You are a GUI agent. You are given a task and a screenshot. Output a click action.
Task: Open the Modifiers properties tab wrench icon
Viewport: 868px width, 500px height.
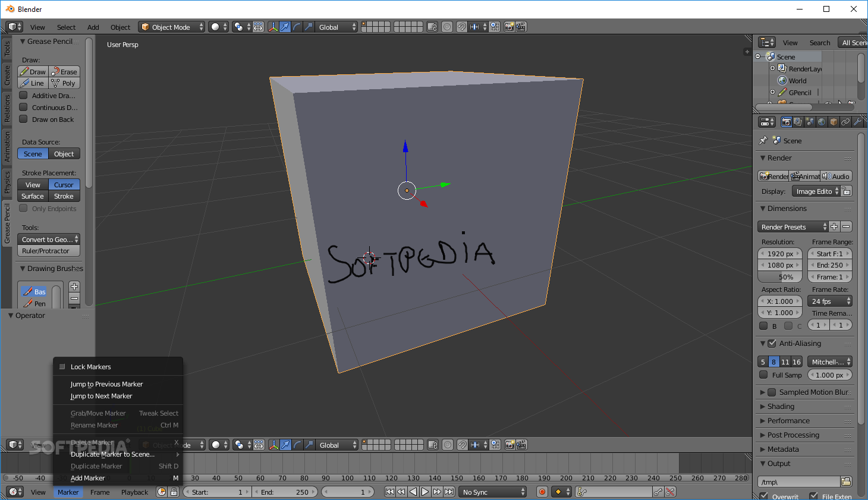857,122
